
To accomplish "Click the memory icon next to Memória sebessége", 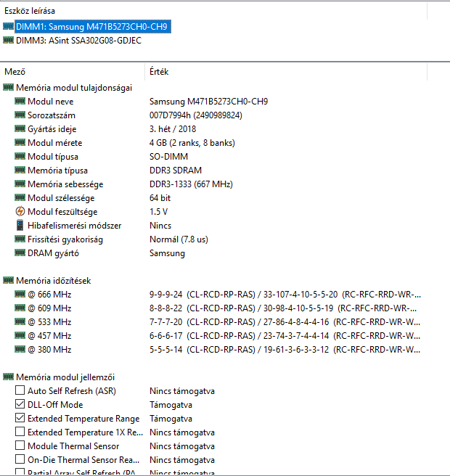I will 20,184.
